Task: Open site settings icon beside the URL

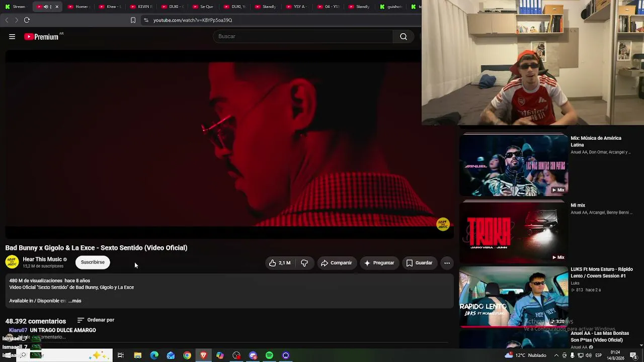Action: click(146, 20)
